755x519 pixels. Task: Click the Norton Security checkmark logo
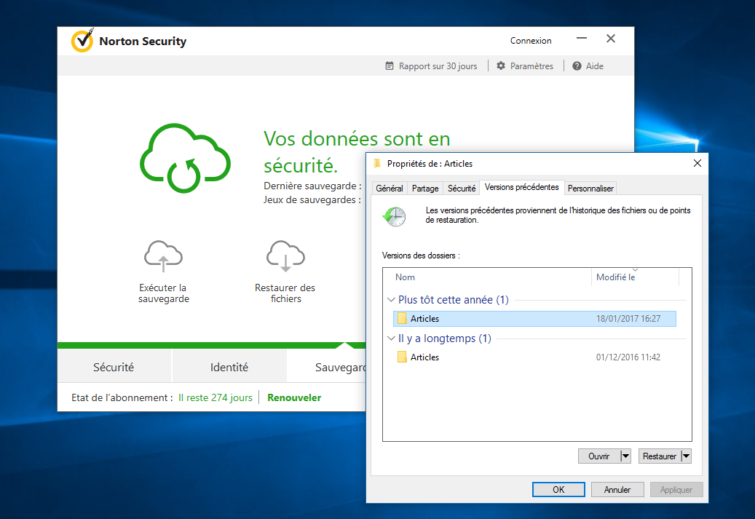tap(82, 40)
